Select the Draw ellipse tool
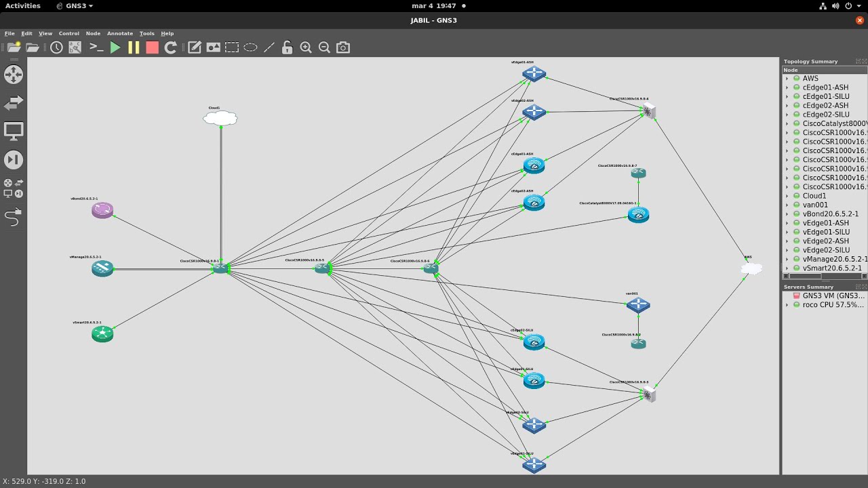The height and width of the screenshot is (488, 868). 251,47
